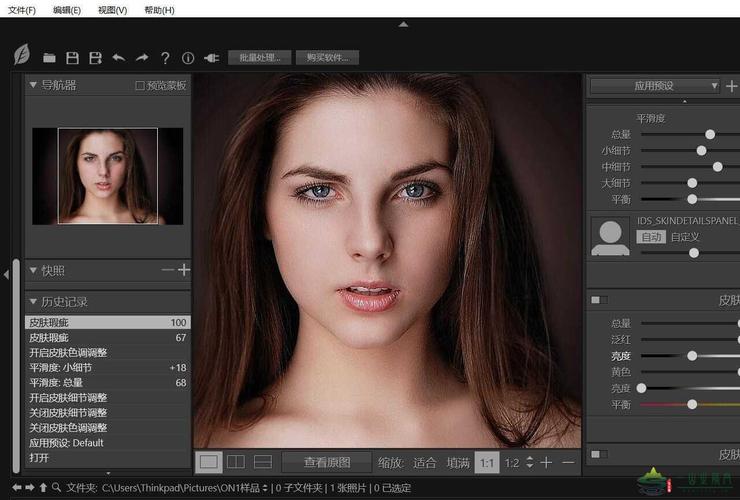The width and height of the screenshot is (740, 500).
Task: Go forward with status bar right arrow
Action: [x=30, y=487]
